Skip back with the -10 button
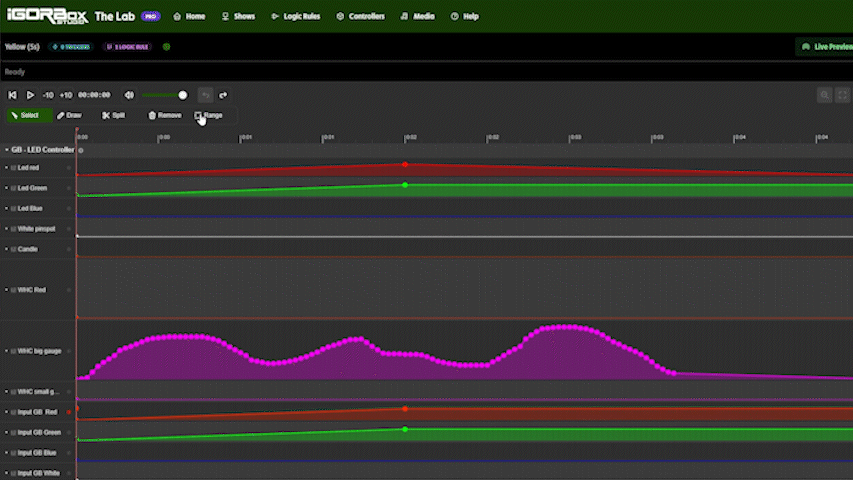This screenshot has height=480, width=854. coord(48,95)
